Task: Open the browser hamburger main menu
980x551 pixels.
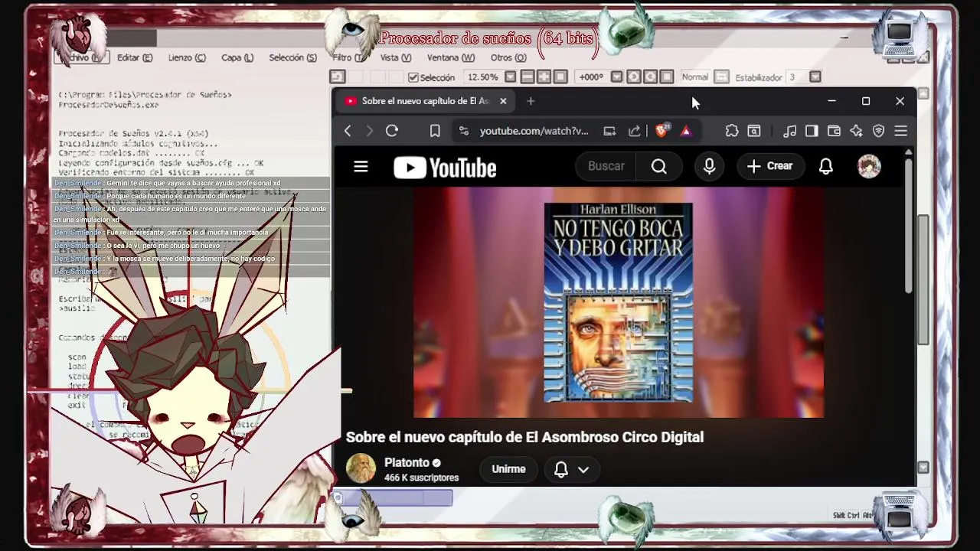Action: [x=900, y=131]
